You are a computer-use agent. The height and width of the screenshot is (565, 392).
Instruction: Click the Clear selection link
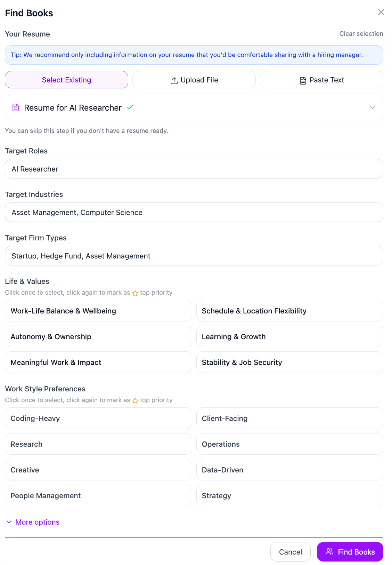pyautogui.click(x=361, y=34)
